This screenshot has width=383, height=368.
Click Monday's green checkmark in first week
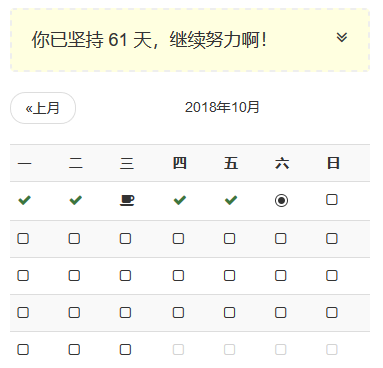pos(24,200)
